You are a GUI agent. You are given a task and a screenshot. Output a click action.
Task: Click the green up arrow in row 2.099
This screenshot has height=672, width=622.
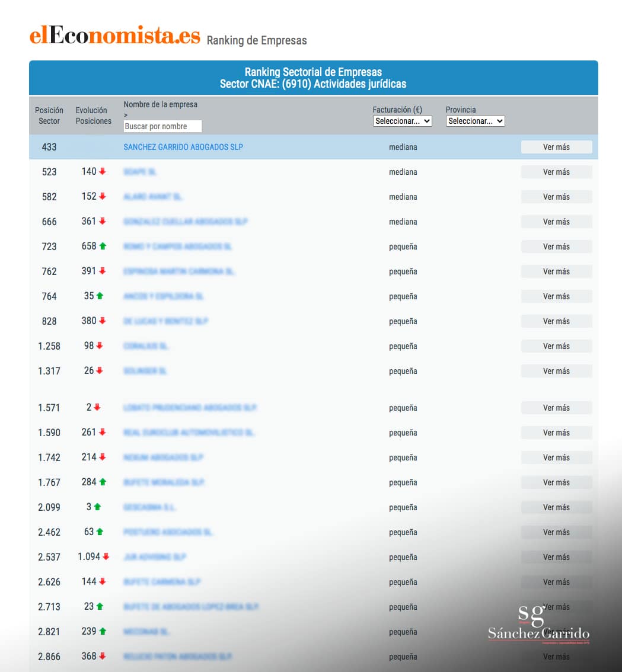97,507
